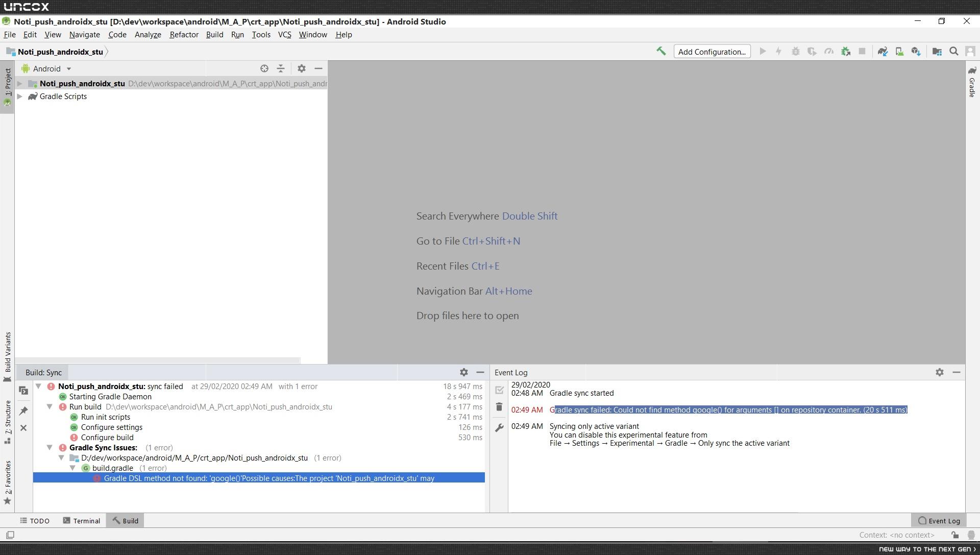Sync project with Gradle files icon

883,52
